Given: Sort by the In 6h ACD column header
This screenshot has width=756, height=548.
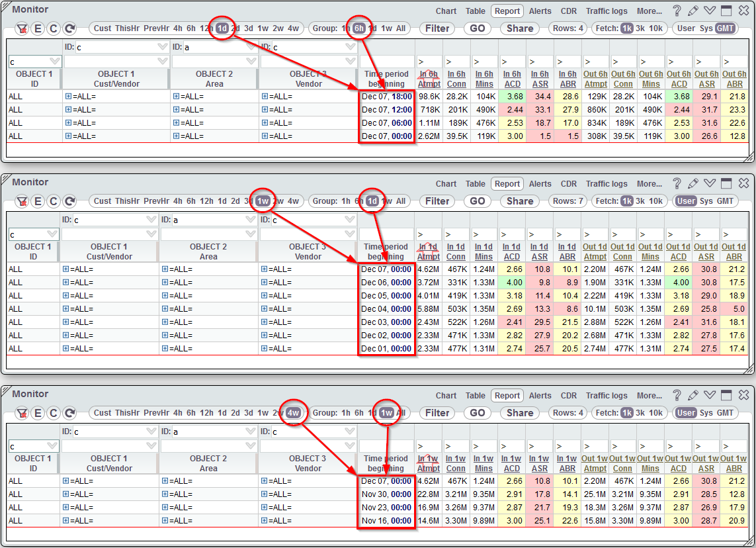Looking at the screenshot, I should (512, 79).
